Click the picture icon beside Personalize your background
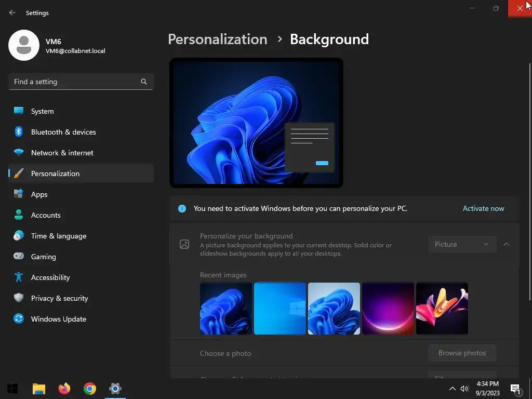The width and height of the screenshot is (532, 399). point(184,244)
